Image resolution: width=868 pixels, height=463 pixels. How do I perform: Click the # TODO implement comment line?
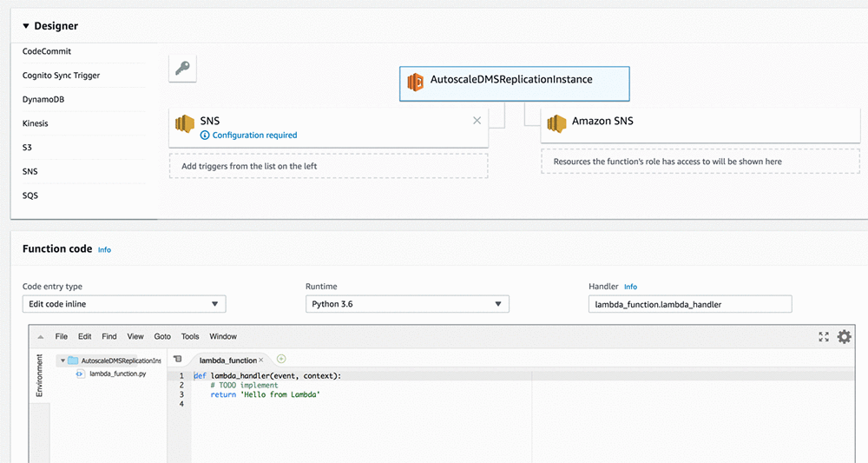[244, 385]
